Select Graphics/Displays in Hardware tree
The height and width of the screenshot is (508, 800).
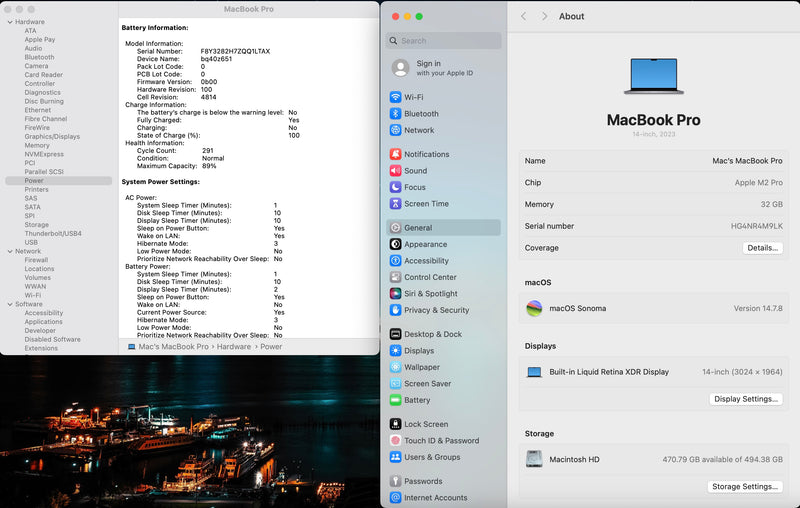[52, 137]
